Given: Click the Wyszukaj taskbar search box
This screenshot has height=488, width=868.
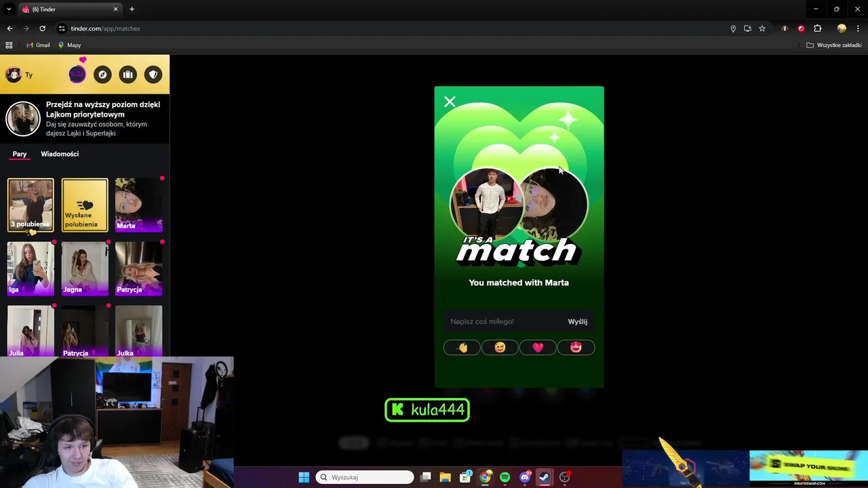Looking at the screenshot, I should click(365, 477).
